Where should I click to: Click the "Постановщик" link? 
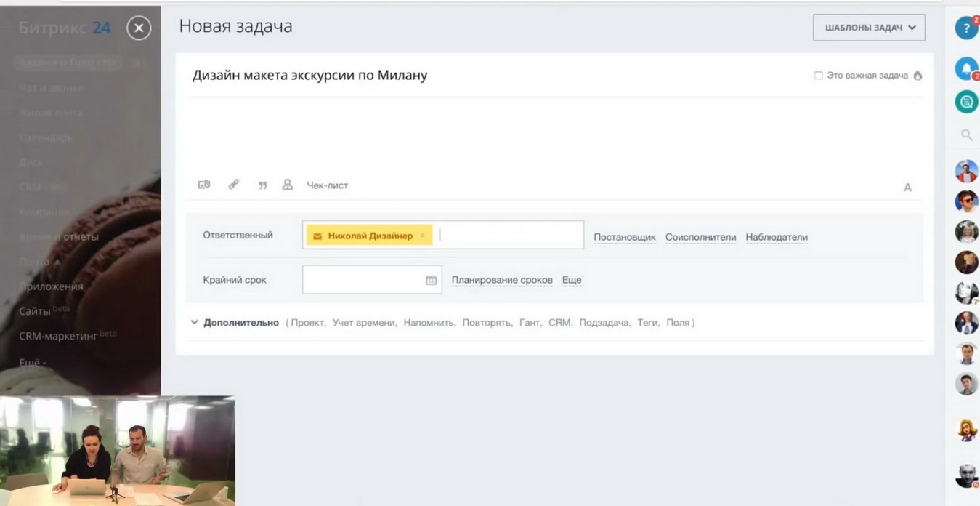(625, 237)
